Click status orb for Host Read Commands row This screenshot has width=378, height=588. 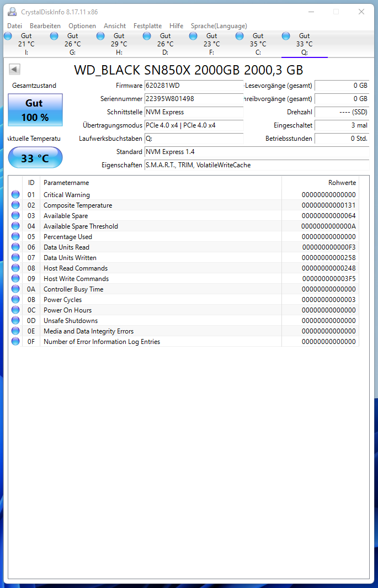[15, 268]
